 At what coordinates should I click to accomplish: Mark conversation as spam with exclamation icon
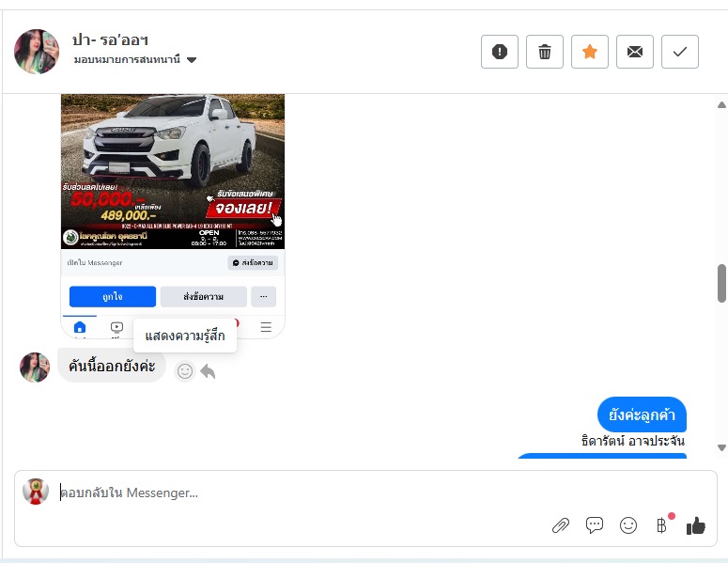[500, 52]
